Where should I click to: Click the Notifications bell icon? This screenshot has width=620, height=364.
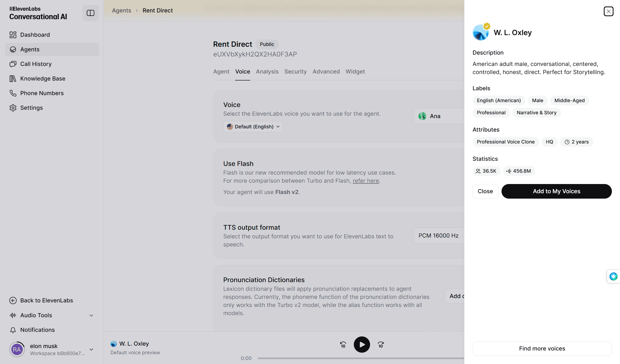click(x=13, y=330)
